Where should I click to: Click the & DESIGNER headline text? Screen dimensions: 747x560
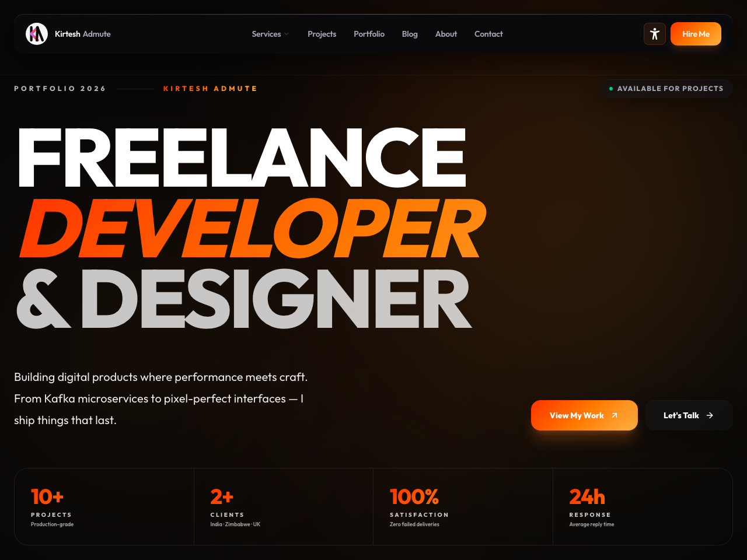[244, 299]
